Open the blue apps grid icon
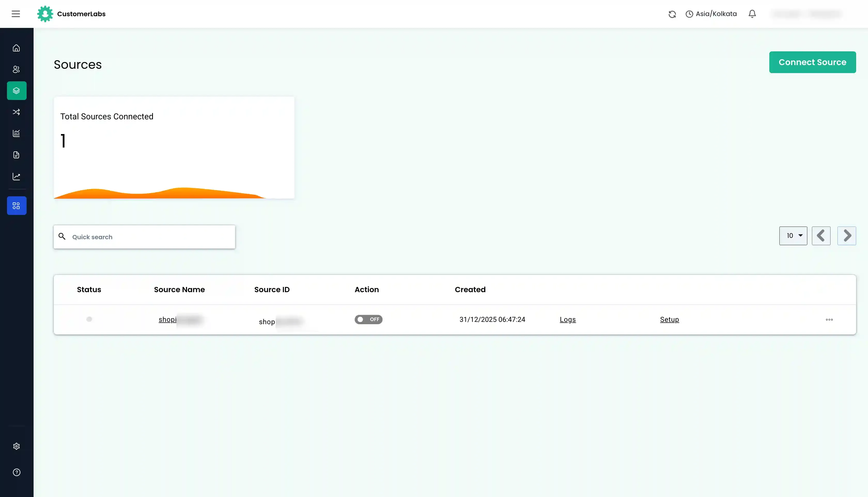This screenshot has height=497, width=868. click(x=16, y=206)
